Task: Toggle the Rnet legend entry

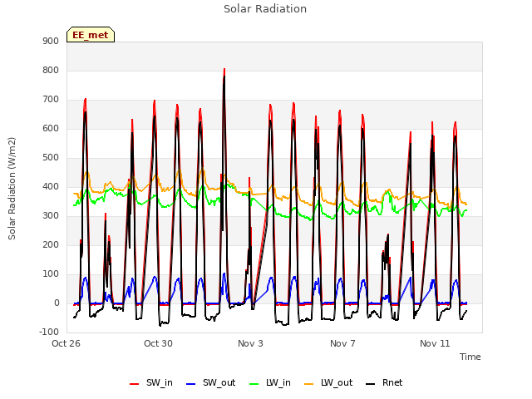Action: pos(384,382)
